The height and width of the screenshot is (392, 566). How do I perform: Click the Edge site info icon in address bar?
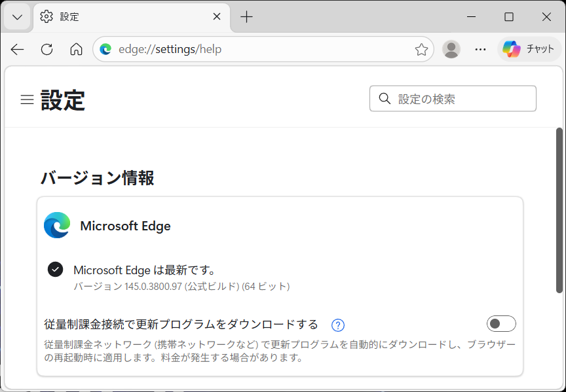(x=105, y=49)
